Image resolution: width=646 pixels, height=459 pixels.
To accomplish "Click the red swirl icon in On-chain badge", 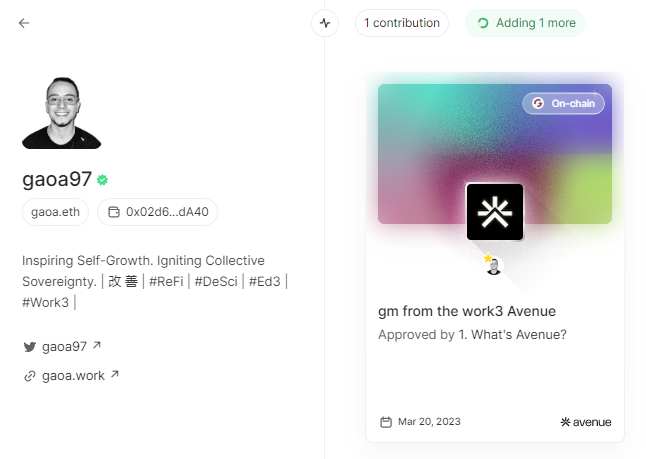I will pos(538,103).
